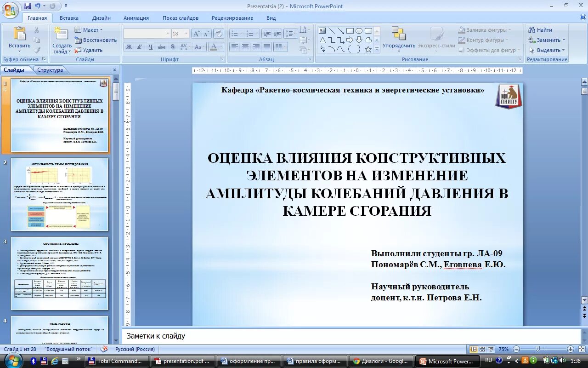
Task: Select the Rectangle shape in gallery
Action: pos(350,31)
